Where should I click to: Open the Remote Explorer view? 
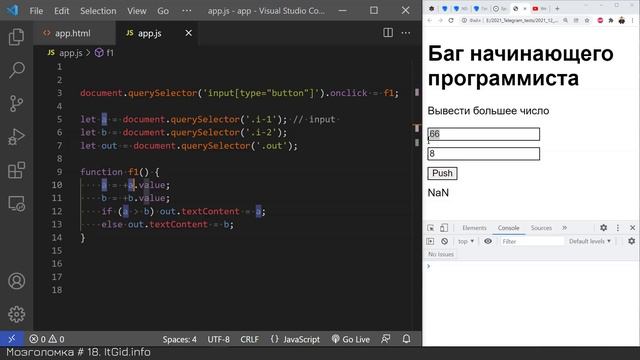pyautogui.click(x=16, y=203)
